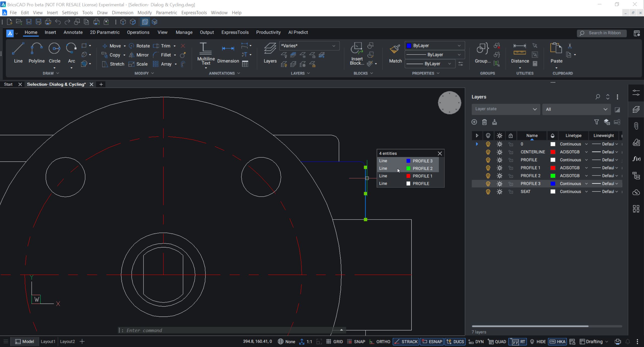Activate the Rotate tool
Screen dimensions: 644x347
pyautogui.click(x=142, y=46)
